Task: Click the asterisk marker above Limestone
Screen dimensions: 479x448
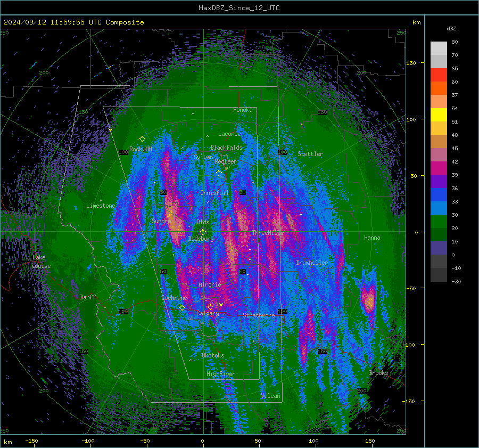Action: click(x=101, y=201)
